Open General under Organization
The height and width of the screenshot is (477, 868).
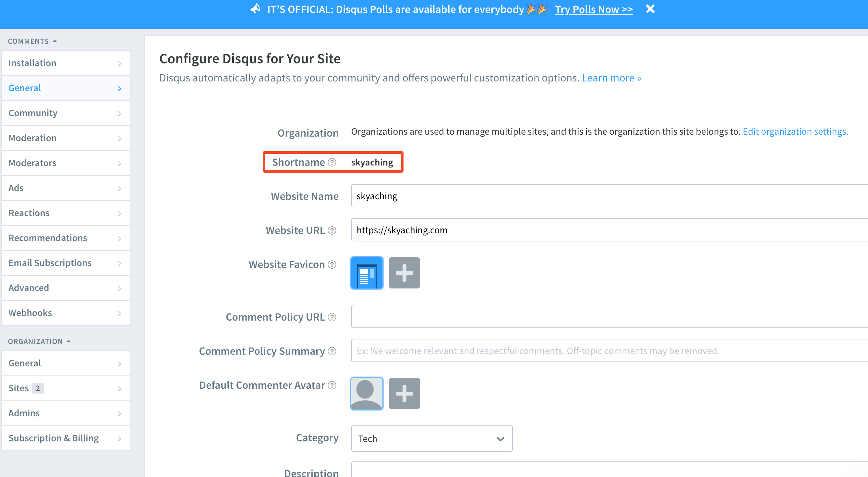[x=66, y=363]
